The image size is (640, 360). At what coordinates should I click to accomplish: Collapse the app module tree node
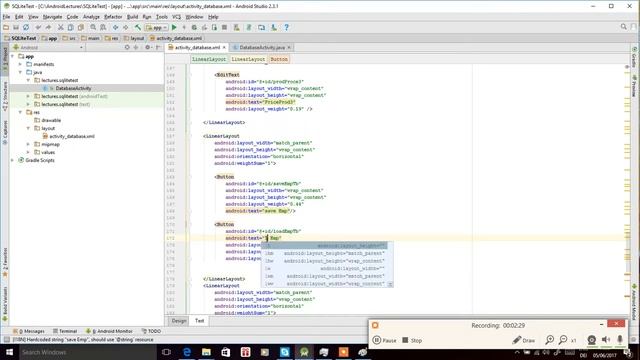coord(13,56)
